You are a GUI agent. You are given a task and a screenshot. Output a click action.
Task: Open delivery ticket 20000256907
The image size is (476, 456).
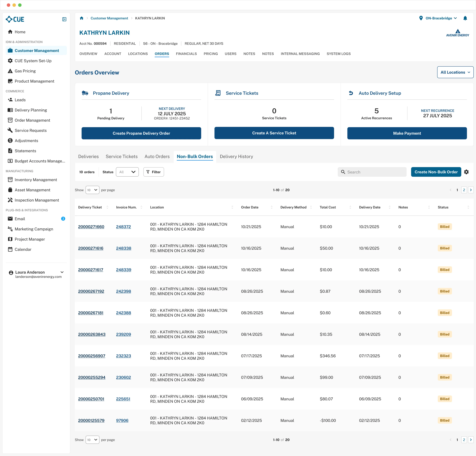(92, 356)
